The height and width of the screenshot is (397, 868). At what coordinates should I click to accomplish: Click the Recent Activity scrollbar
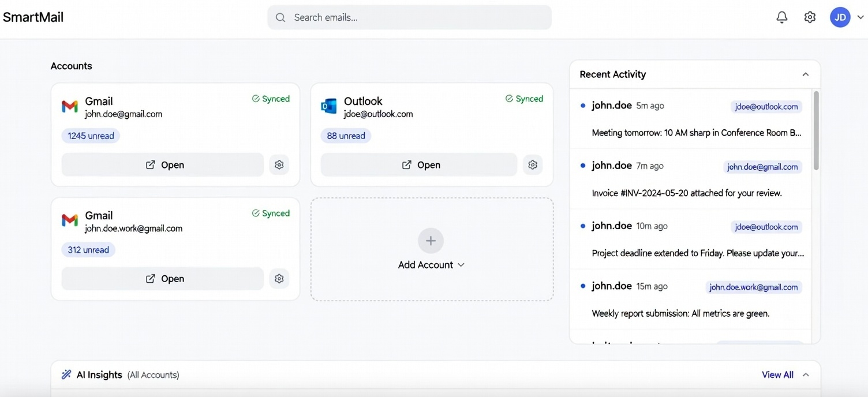(815, 130)
